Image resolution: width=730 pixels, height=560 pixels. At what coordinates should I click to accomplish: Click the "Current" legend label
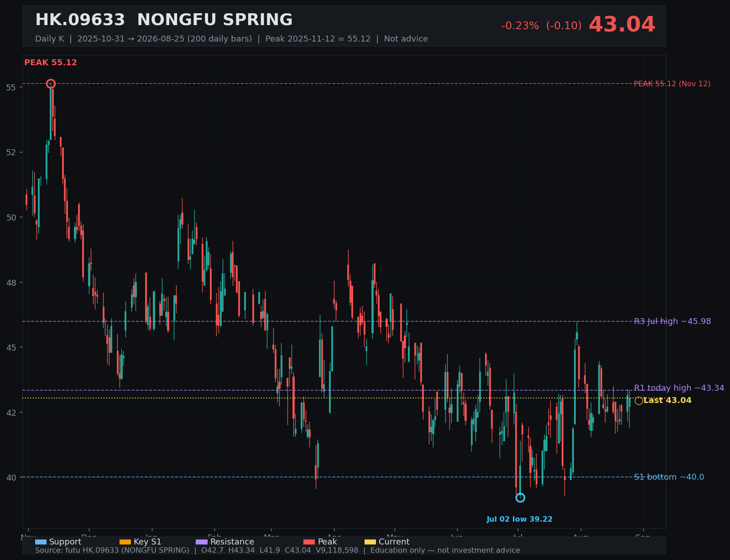pyautogui.click(x=394, y=542)
